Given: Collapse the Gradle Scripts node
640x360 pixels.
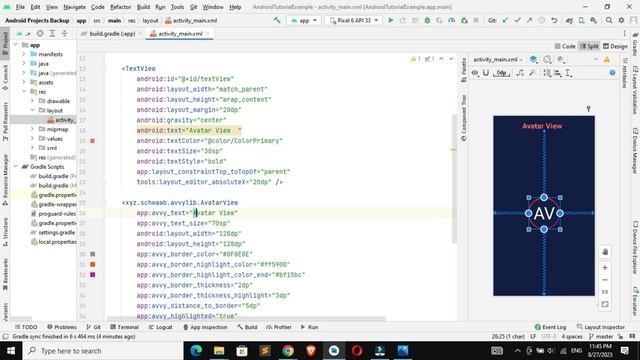Looking at the screenshot, I should pyautogui.click(x=16, y=167).
